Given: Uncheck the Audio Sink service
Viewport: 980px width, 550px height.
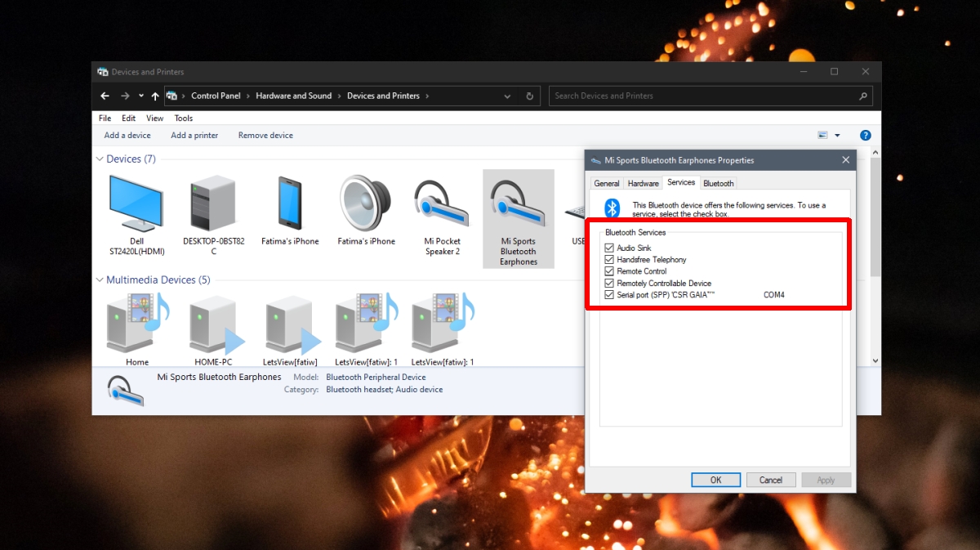Looking at the screenshot, I should tap(609, 248).
